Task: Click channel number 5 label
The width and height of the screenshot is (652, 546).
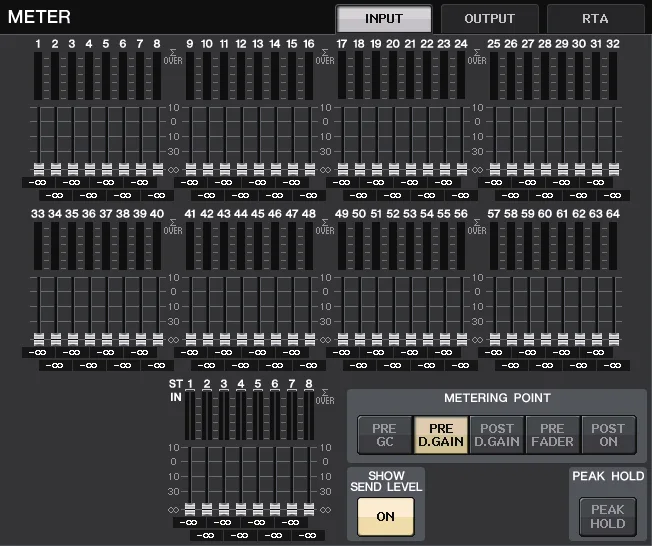Action: pos(106,44)
